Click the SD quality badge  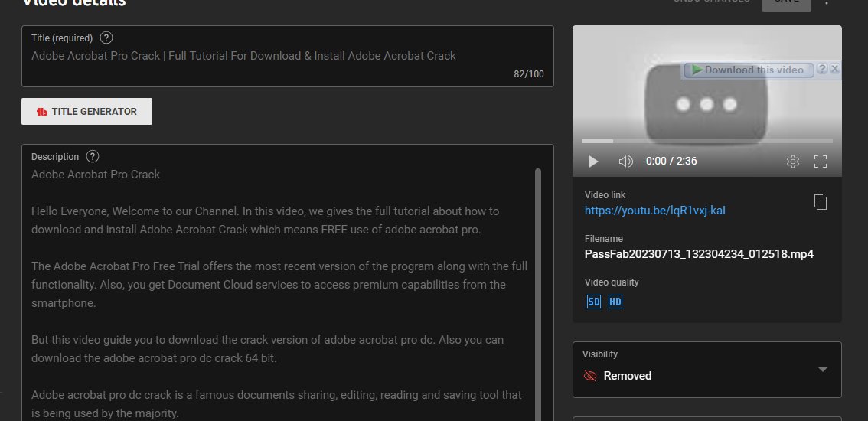[593, 302]
